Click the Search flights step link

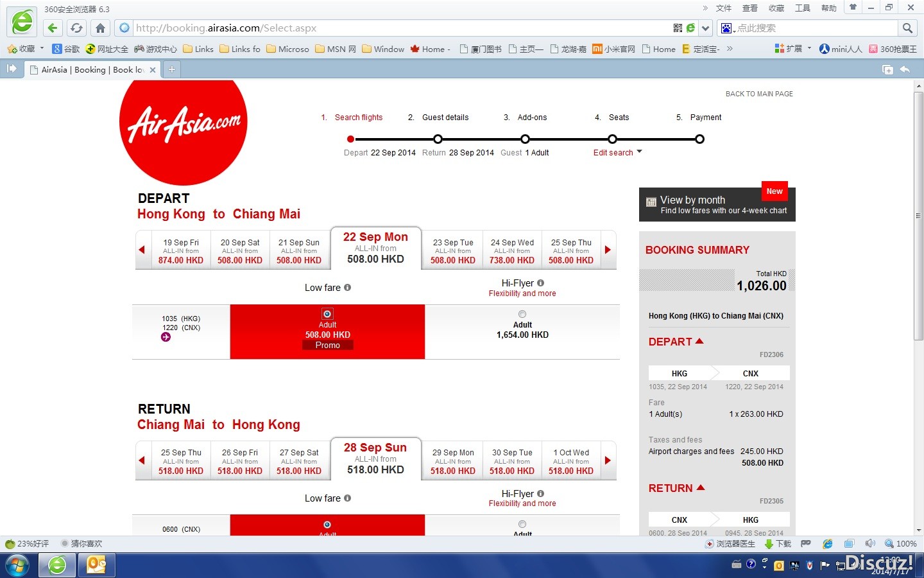(x=359, y=118)
